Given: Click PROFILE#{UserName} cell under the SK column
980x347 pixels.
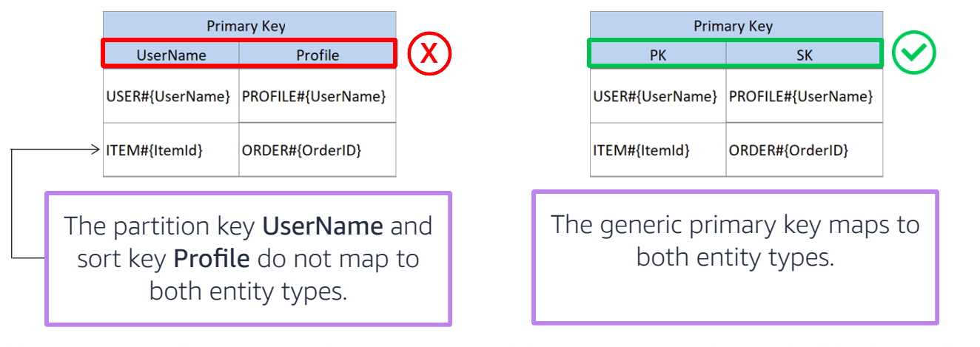Looking at the screenshot, I should (805, 96).
